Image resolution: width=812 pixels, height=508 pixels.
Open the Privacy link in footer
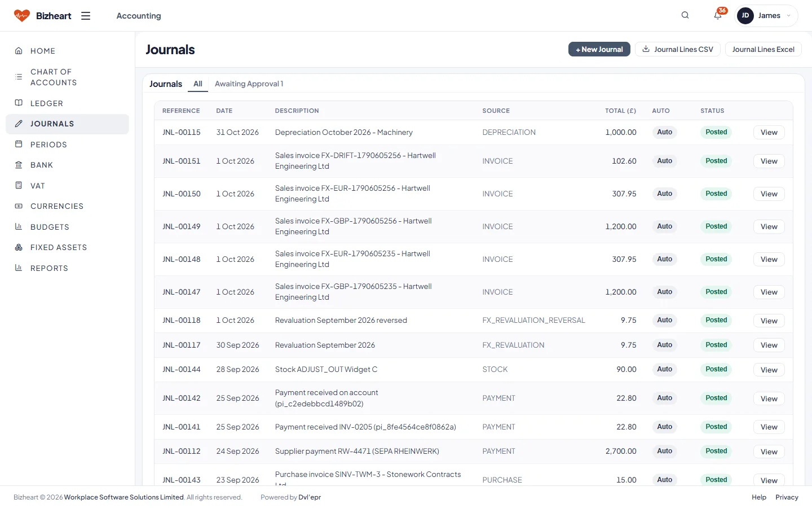click(787, 497)
